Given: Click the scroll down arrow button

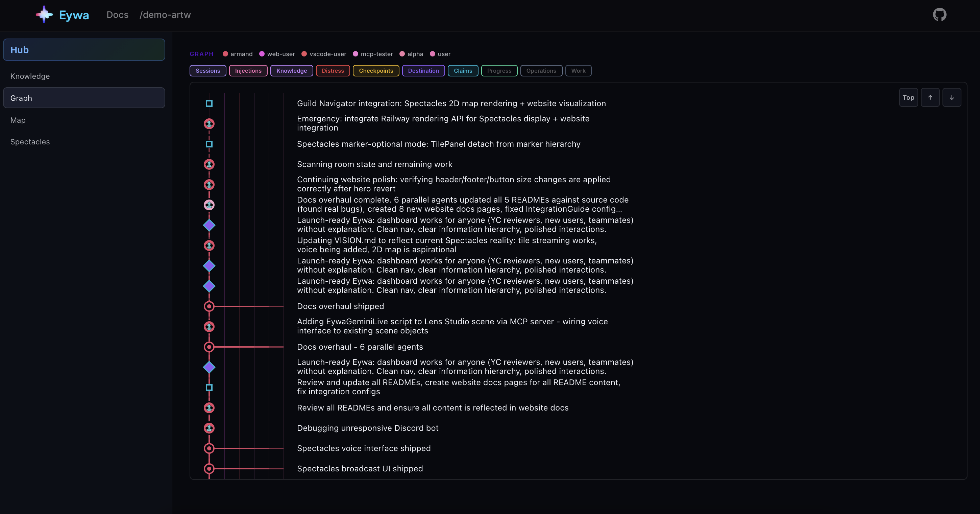Looking at the screenshot, I should (952, 97).
